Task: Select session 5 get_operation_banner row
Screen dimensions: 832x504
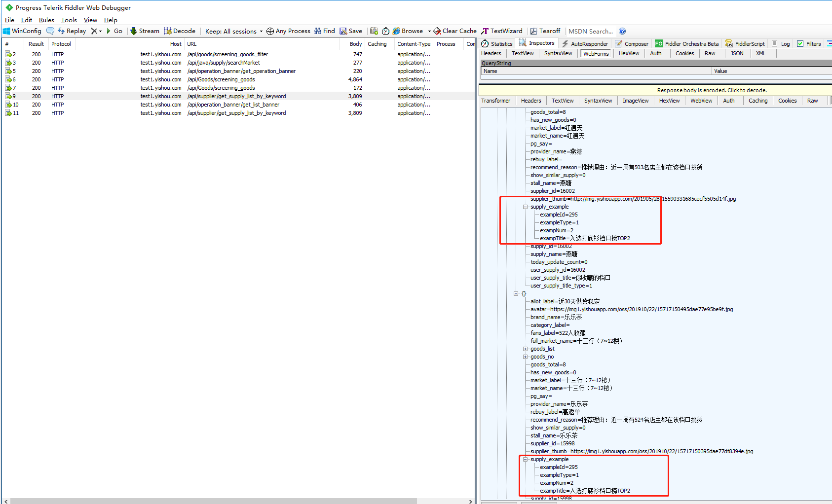Action: pos(238,71)
